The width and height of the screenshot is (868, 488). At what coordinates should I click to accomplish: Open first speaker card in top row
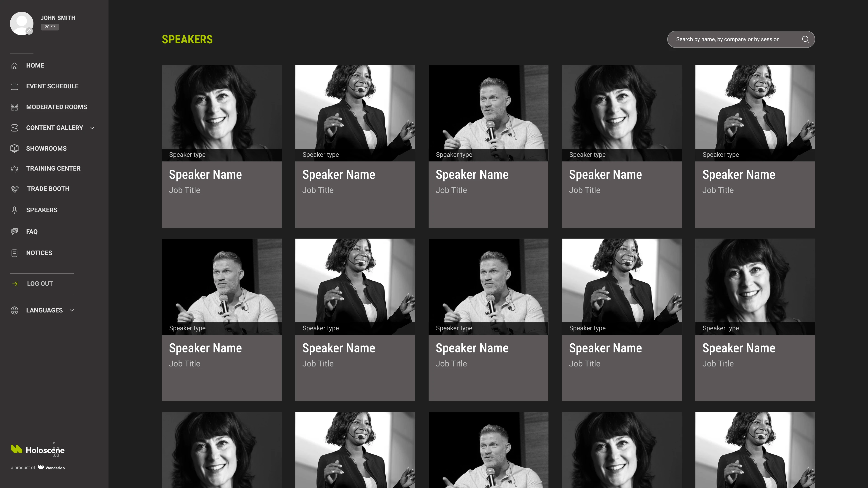pos(222,146)
